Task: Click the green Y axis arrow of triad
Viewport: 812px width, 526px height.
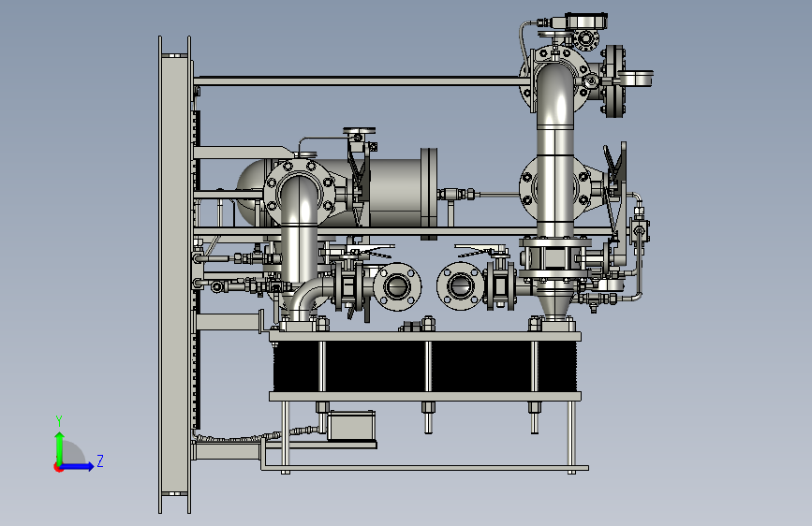Action: pyautogui.click(x=60, y=447)
